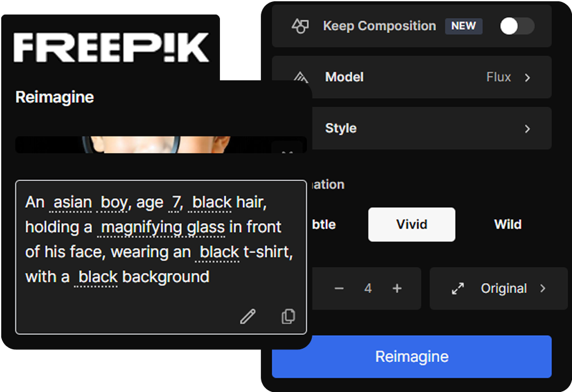Edit the prompt with the pencil icon
Image resolution: width=572 pixels, height=392 pixels.
click(x=247, y=316)
